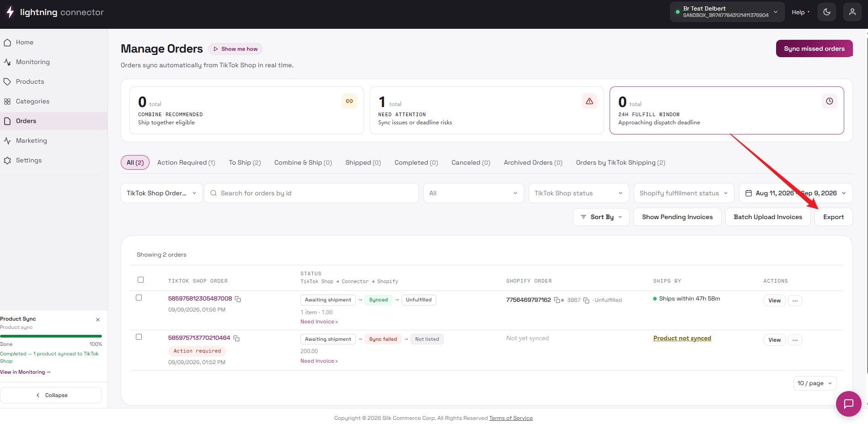Expand Shopify fulfillment status dropdown

[684, 193]
